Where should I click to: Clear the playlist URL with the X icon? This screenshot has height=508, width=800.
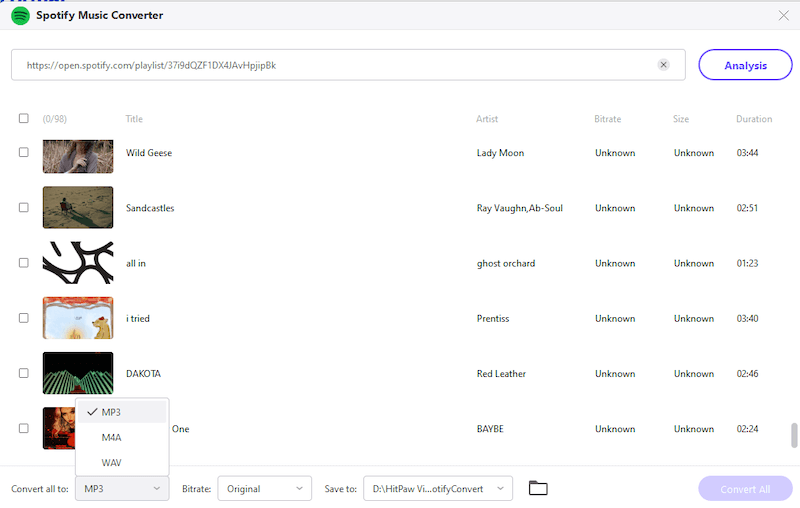[663, 65]
